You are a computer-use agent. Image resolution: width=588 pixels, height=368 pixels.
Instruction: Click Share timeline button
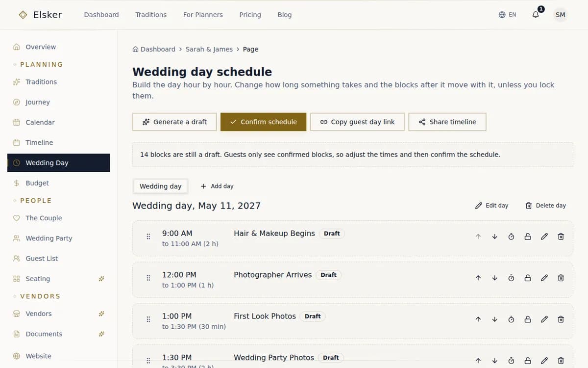pyautogui.click(x=447, y=122)
